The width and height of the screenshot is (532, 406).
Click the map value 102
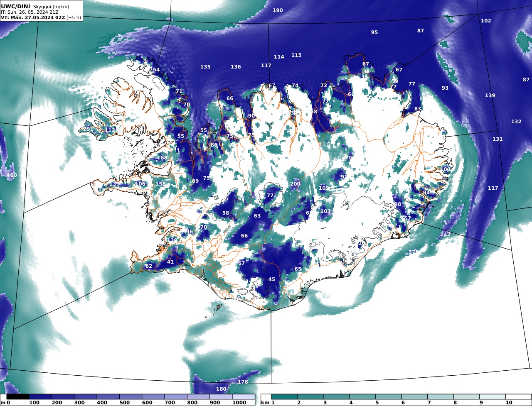click(x=486, y=21)
